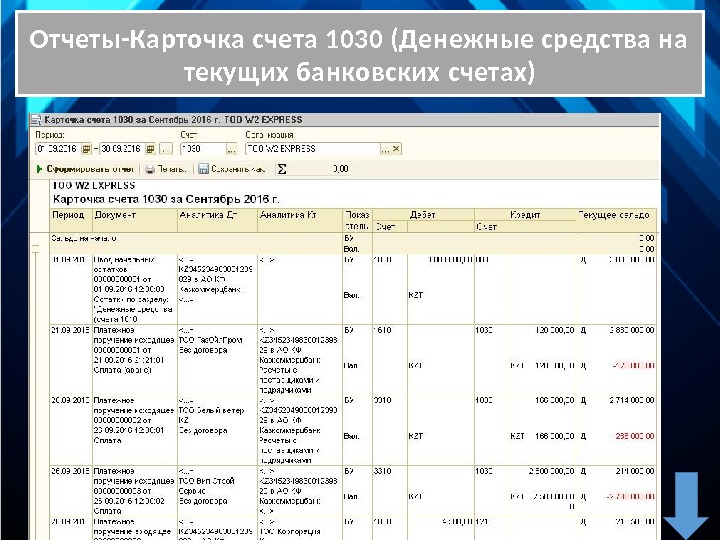The height and width of the screenshot is (540, 720).
Task: Open calendar for period end date
Action: [150, 149]
